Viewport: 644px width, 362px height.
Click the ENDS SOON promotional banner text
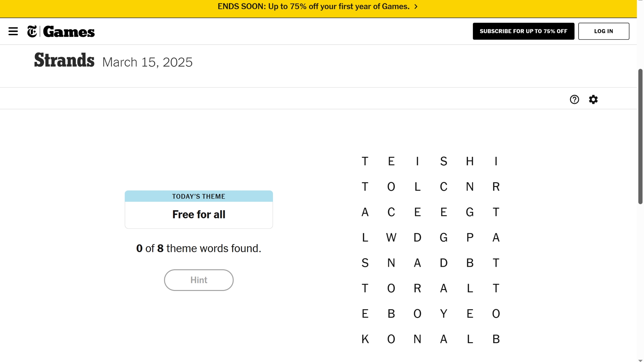point(313,7)
